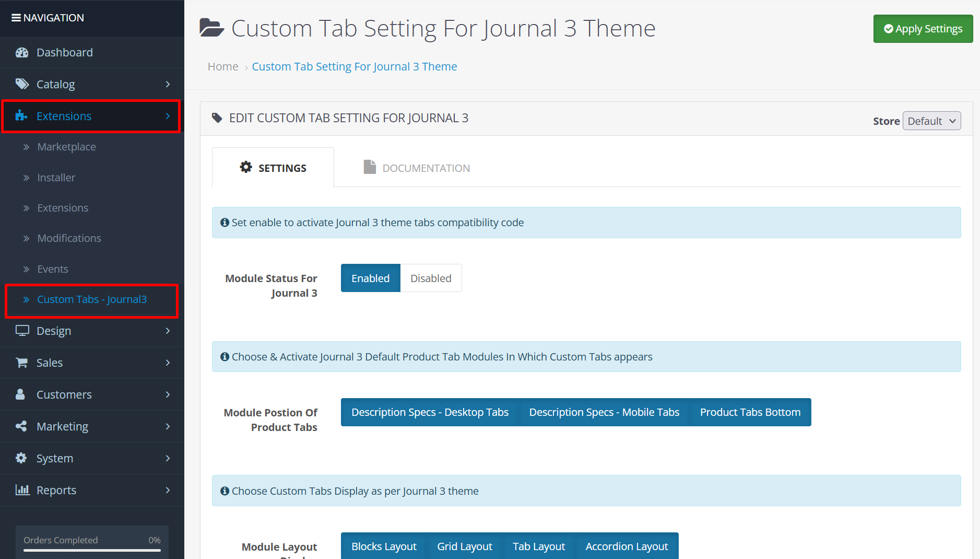The width and height of the screenshot is (980, 559).
Task: Click the Orders Completed progress bar
Action: point(92,550)
